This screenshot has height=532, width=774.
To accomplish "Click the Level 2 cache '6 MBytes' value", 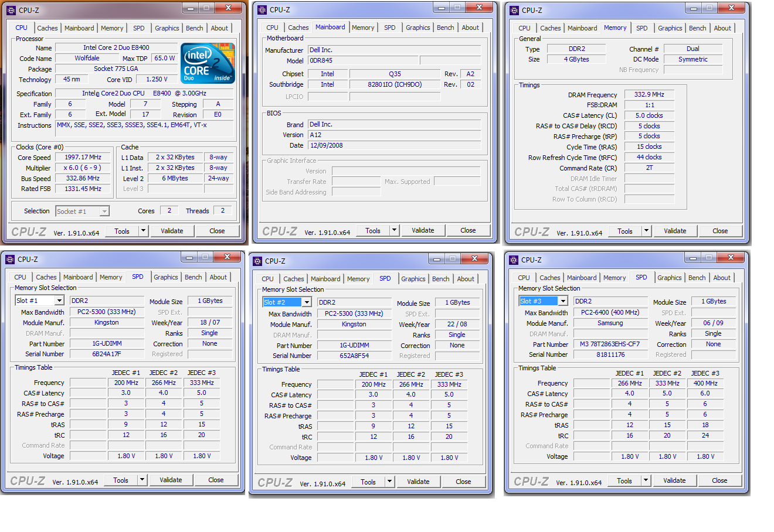I will 175,178.
